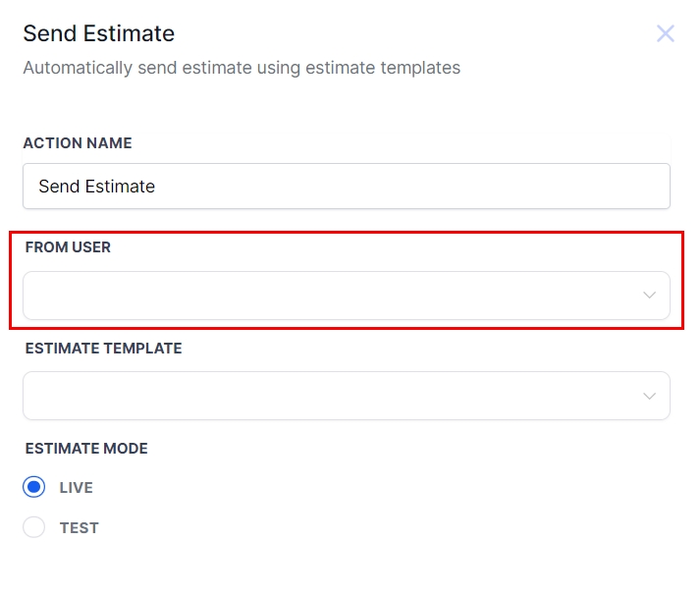The width and height of the screenshot is (700, 595).
Task: Click the ESTIMATE TEMPLATE field label
Action: (x=103, y=348)
